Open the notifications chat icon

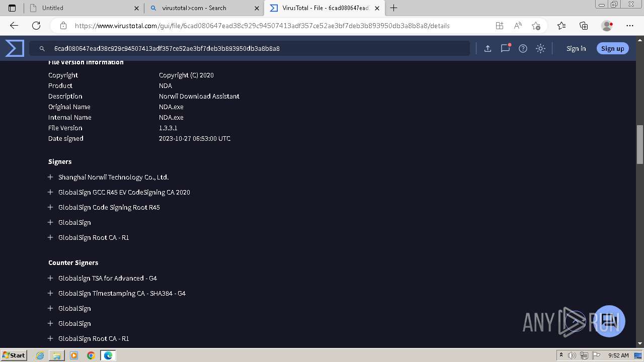coord(506,48)
